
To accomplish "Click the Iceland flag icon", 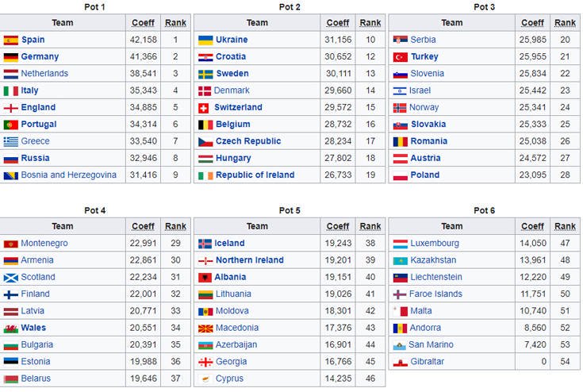I will [x=205, y=244].
